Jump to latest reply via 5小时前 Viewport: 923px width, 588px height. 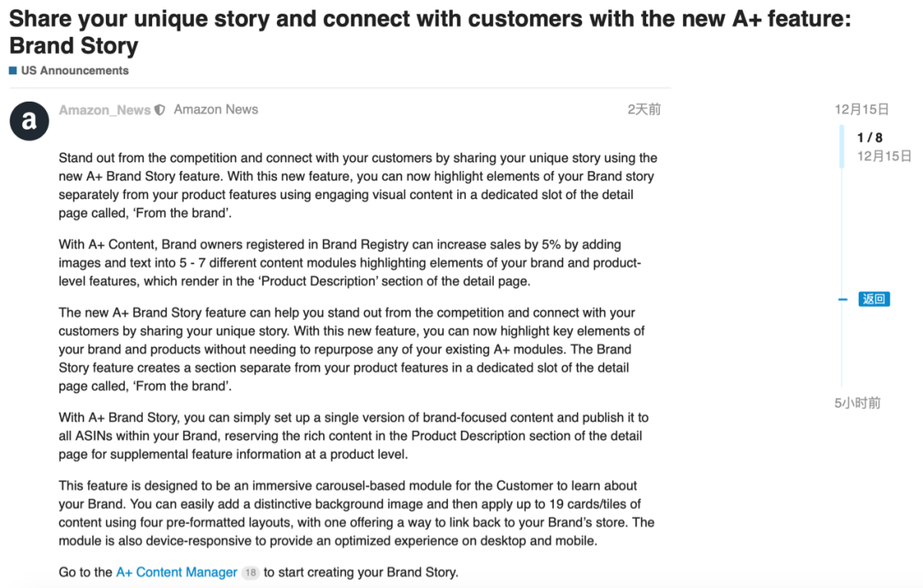click(x=858, y=403)
